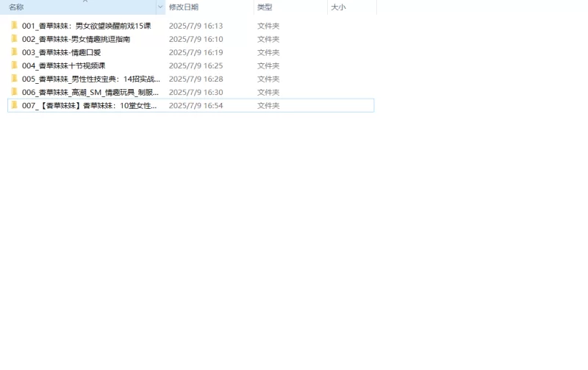Click the date 2025/7/9 16:28
Image resolution: width=588 pixels, height=370 pixels.
point(196,79)
